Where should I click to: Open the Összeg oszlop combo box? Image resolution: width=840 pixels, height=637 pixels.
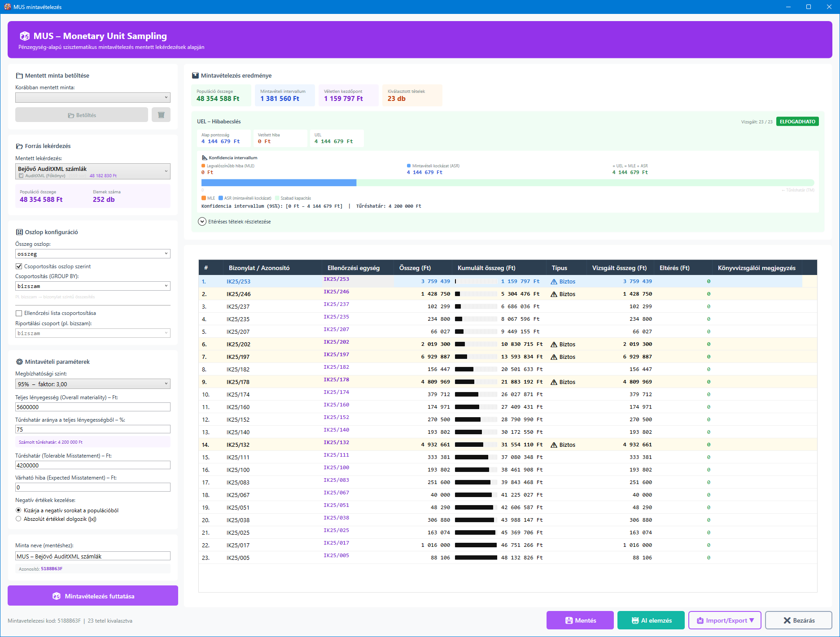(x=93, y=254)
